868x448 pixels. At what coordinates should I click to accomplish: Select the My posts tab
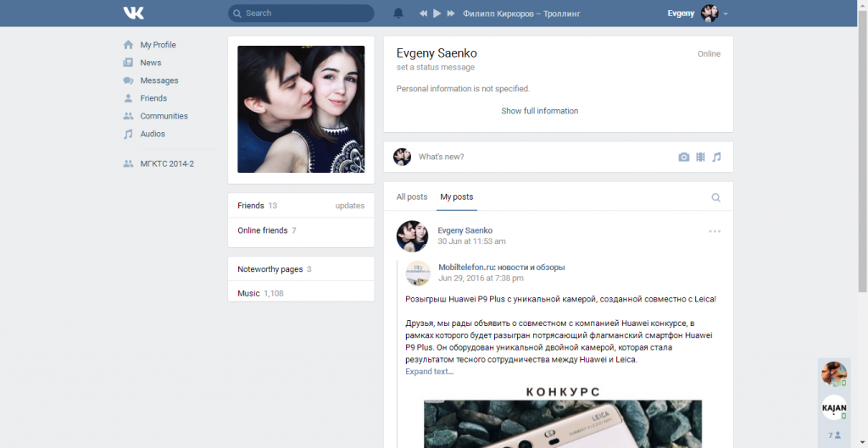pos(457,196)
